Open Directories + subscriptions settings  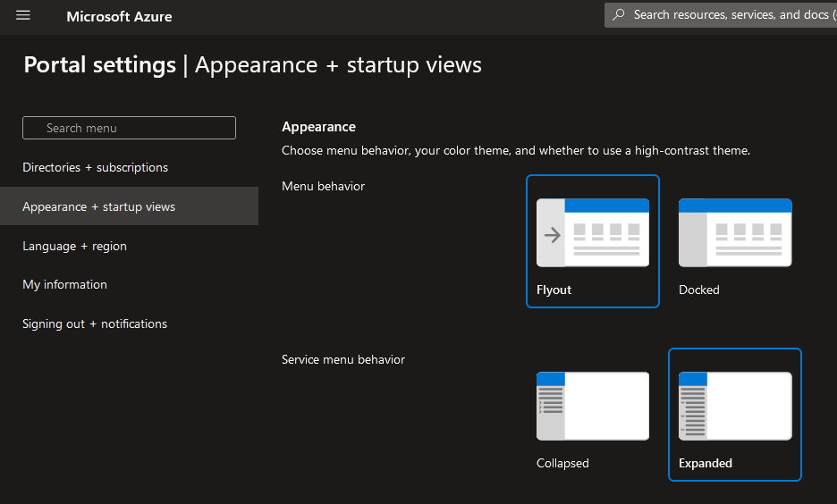click(x=95, y=167)
